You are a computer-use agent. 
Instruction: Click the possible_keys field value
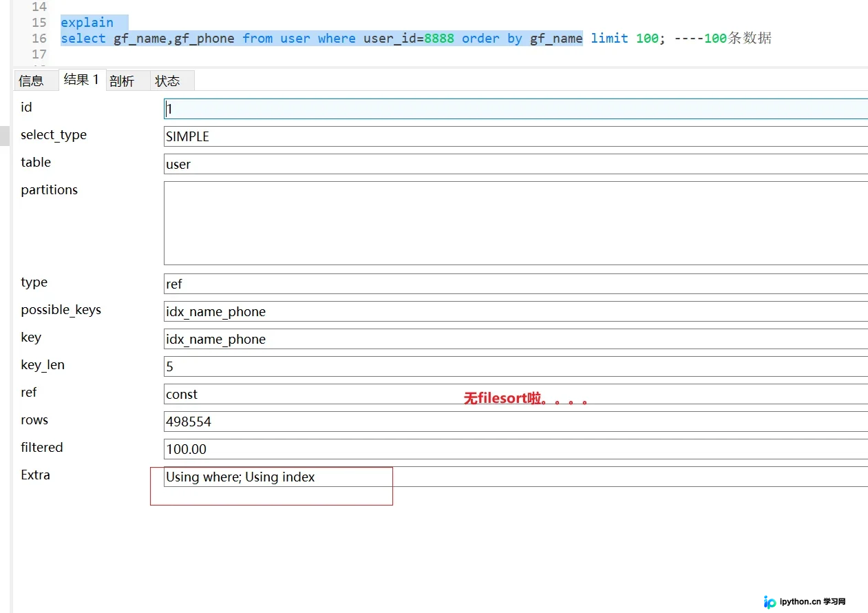tap(516, 311)
